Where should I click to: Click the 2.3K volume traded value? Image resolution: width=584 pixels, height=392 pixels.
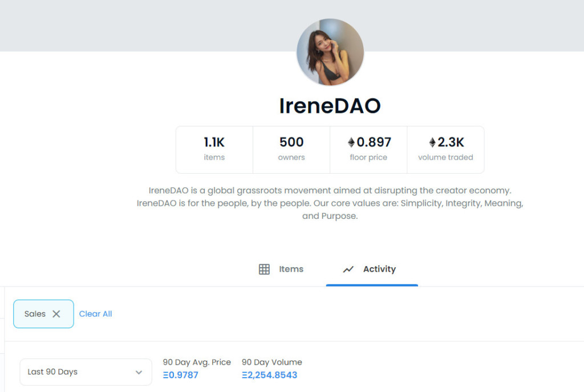451,142
